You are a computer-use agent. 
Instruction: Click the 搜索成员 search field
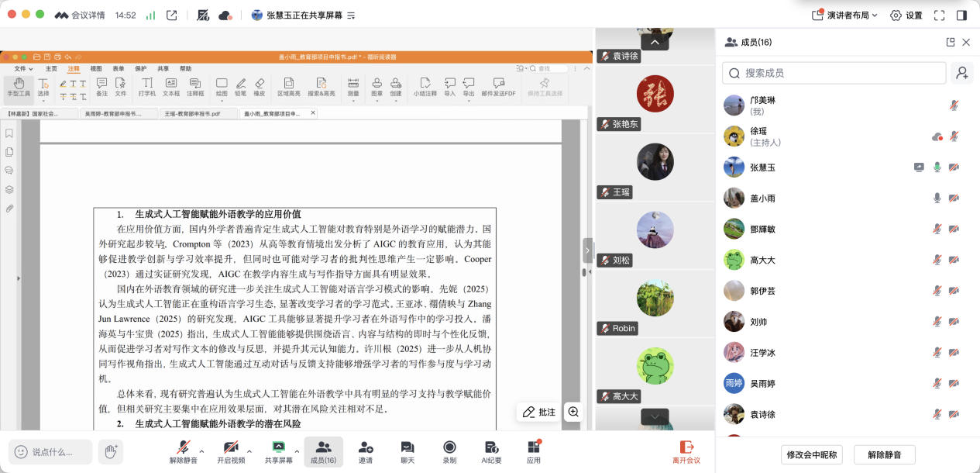[x=835, y=73]
